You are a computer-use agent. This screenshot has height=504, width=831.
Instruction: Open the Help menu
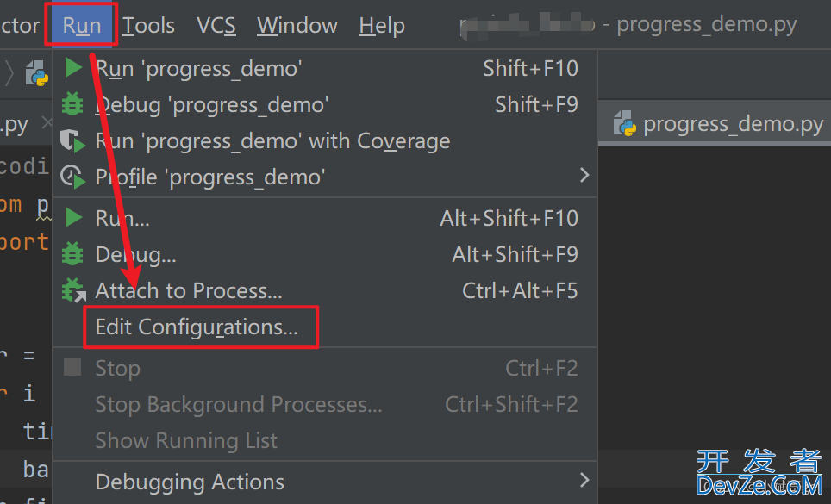pos(382,25)
